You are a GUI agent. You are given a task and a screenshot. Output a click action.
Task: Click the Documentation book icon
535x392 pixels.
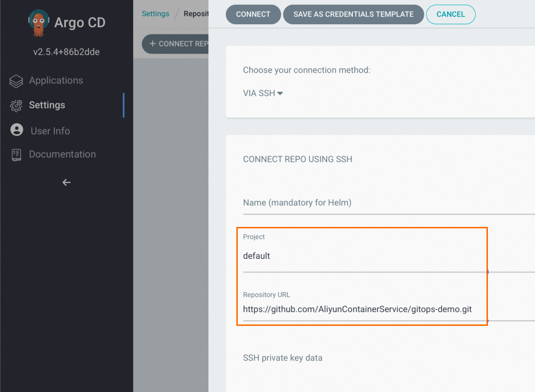tap(16, 155)
